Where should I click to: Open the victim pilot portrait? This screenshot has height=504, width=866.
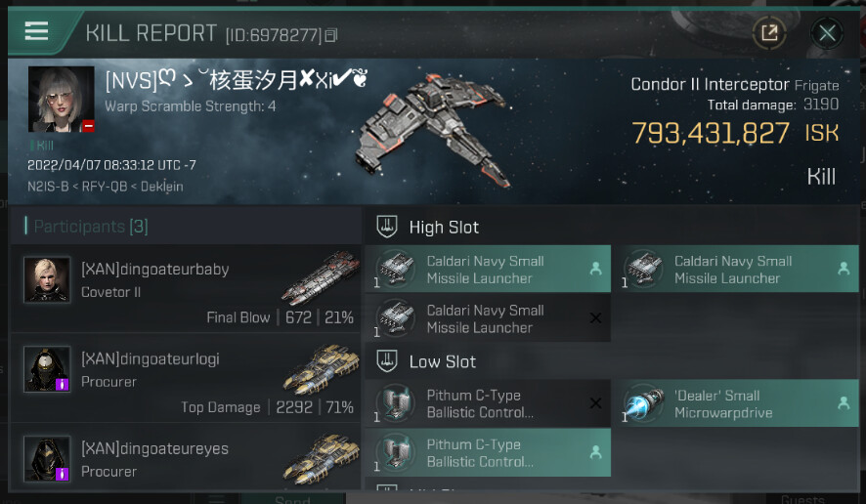tap(62, 100)
